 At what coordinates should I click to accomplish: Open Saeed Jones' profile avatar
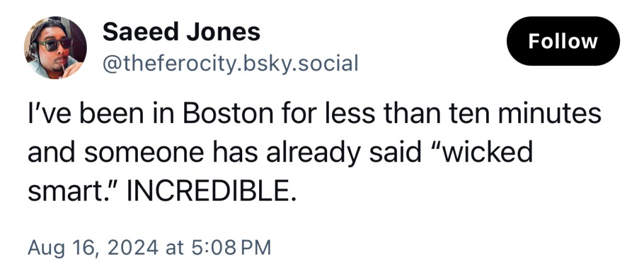coord(55,47)
